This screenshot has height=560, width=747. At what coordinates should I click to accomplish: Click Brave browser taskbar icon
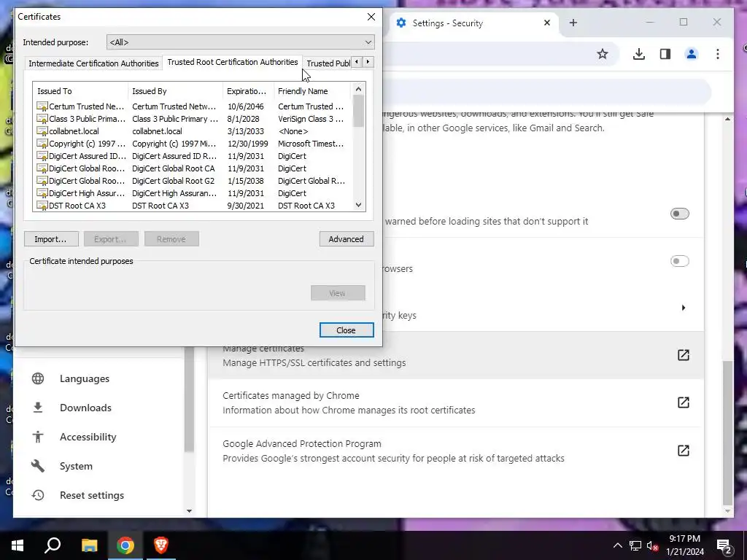[x=161, y=545]
